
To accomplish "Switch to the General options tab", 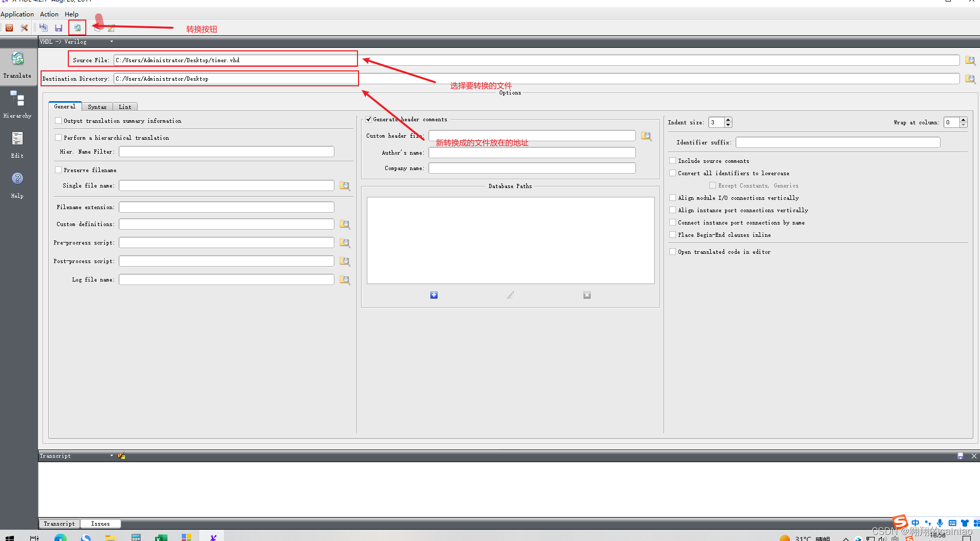I will [x=65, y=106].
